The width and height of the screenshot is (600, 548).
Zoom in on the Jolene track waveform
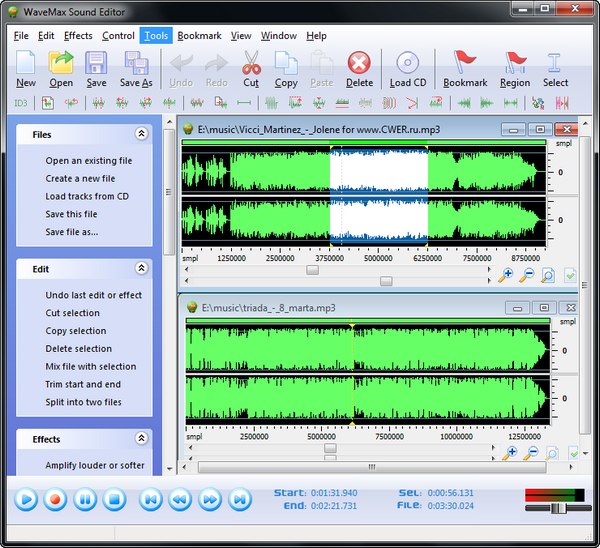[507, 275]
